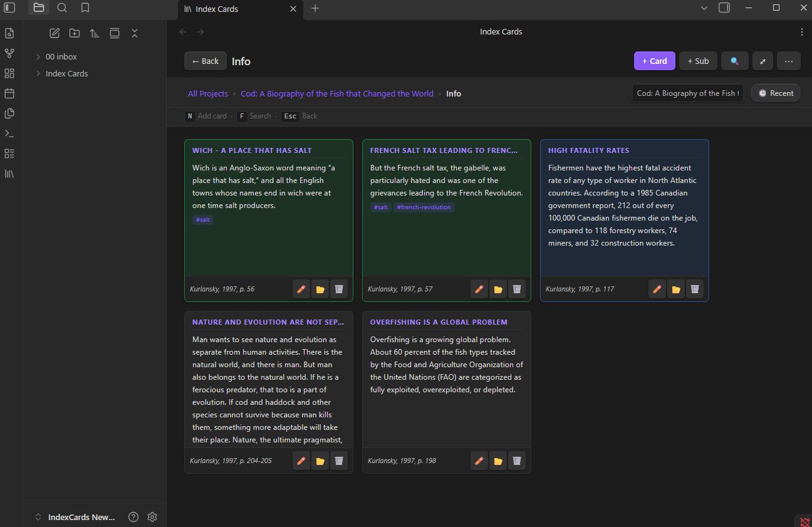812x527 pixels.
Task: Edit the French salt tax card
Action: (x=479, y=289)
